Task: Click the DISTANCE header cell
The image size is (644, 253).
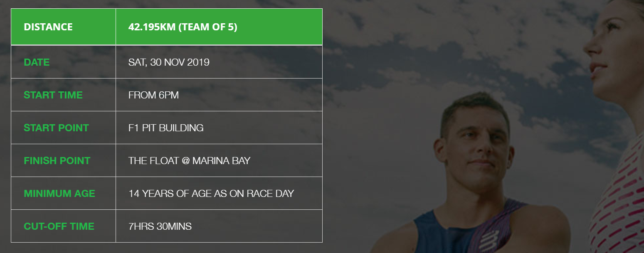Action: coord(48,27)
